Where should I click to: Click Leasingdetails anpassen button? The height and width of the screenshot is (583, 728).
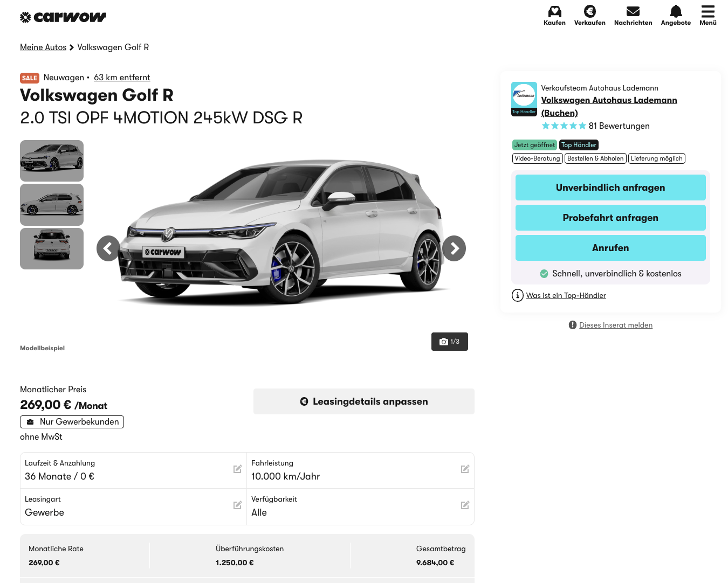click(363, 401)
